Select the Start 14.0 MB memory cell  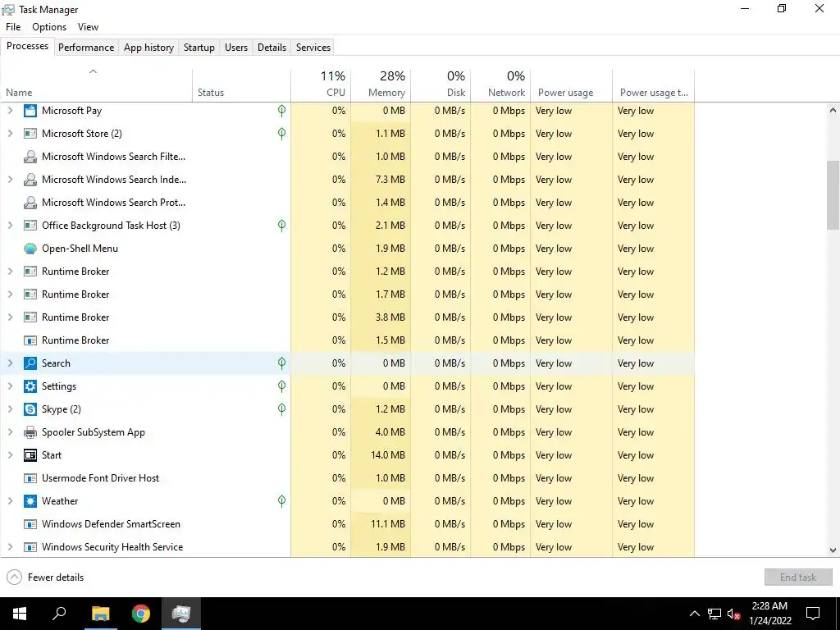pyautogui.click(x=381, y=455)
